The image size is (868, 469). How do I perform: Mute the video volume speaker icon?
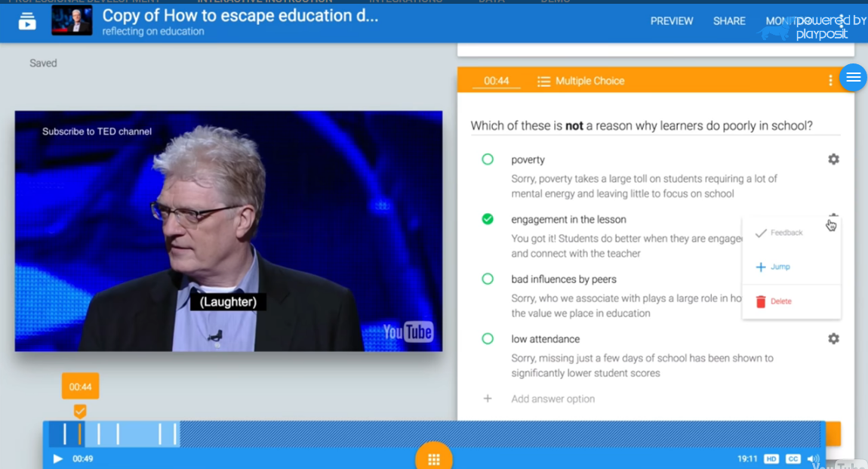coord(813,459)
